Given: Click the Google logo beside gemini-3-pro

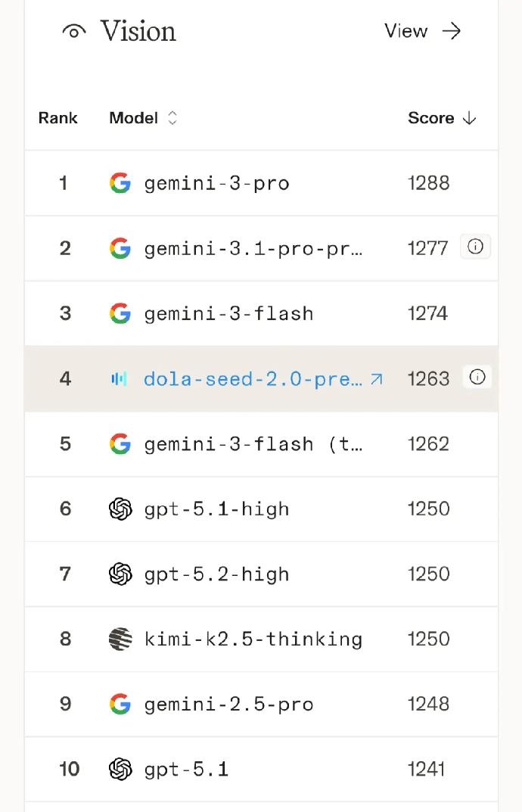Looking at the screenshot, I should [120, 183].
